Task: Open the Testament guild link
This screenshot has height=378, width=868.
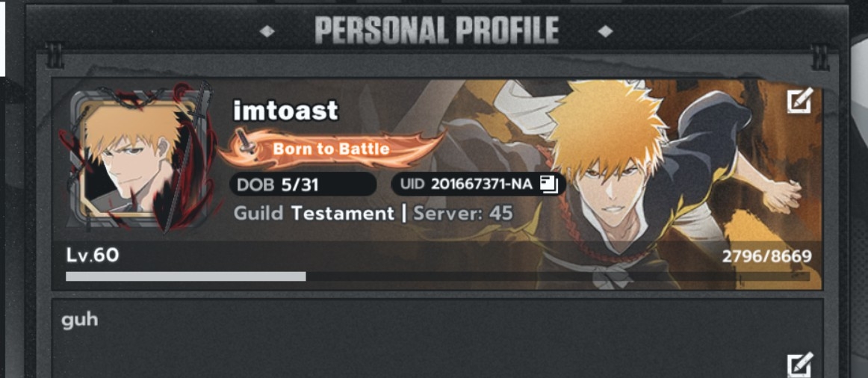Action: 343,213
